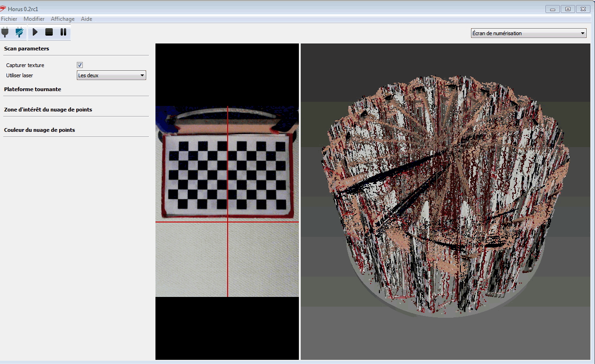Click the connect plug icon
Viewport: 595px width, 364px height.
click(x=5, y=32)
